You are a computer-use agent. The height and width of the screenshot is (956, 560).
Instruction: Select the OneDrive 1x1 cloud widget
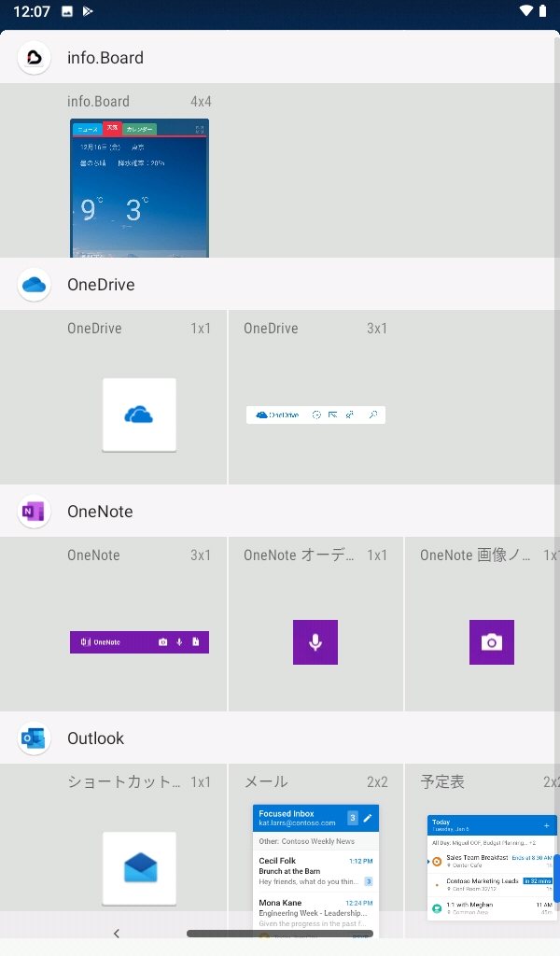(140, 415)
